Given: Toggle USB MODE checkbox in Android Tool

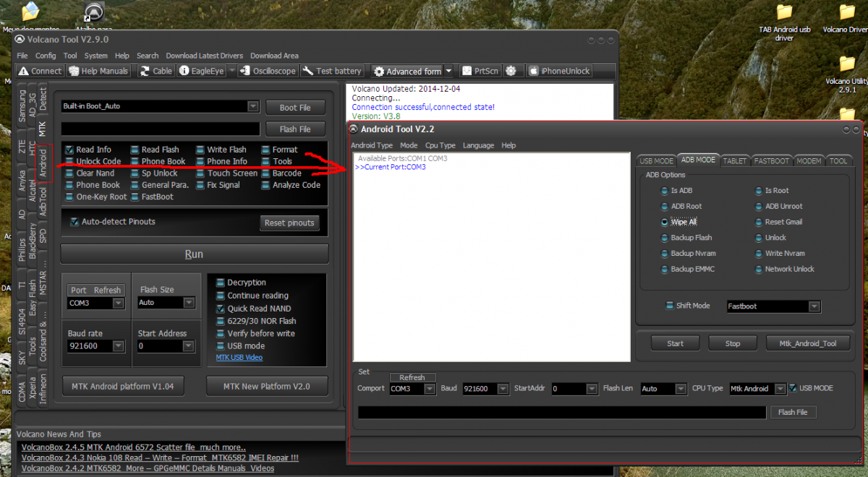Looking at the screenshot, I should pyautogui.click(x=793, y=388).
